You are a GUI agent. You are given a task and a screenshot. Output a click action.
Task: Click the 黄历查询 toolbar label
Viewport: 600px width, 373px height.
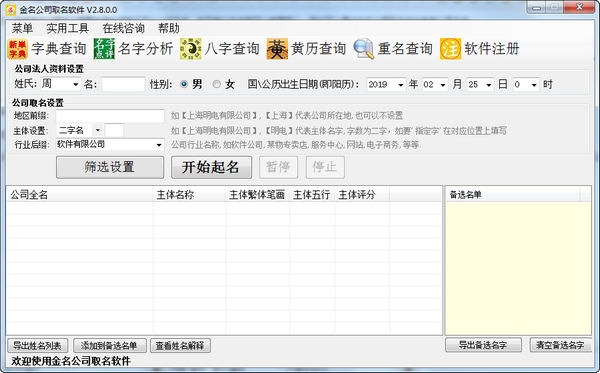click(318, 49)
